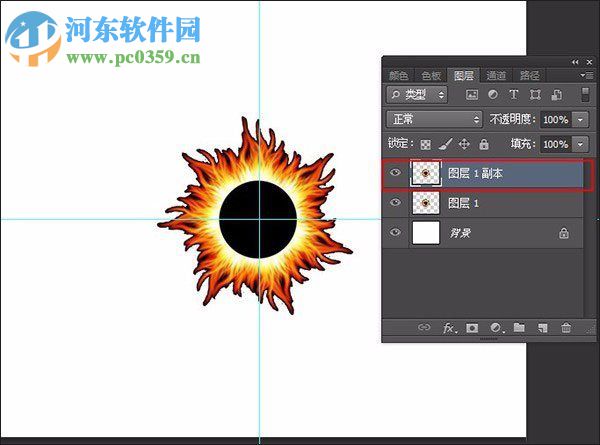Delete layer with trash icon

pos(566,328)
